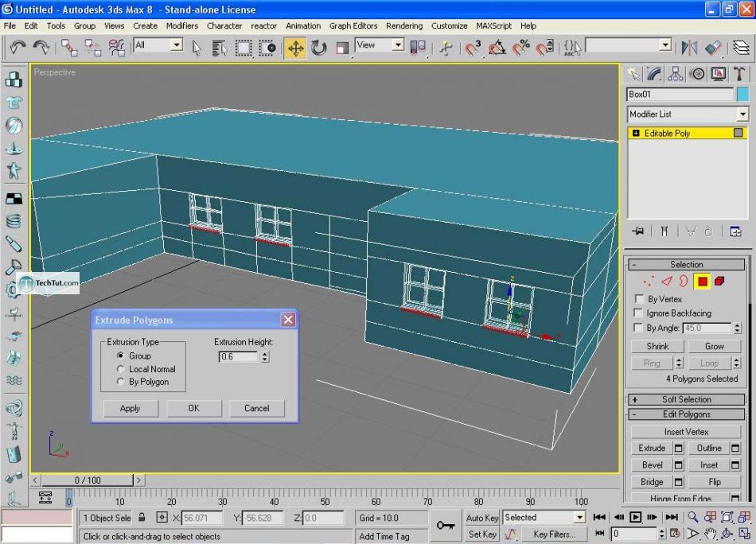756x544 pixels.
Task: Activate the Select and Rotate tool
Action: pos(318,48)
